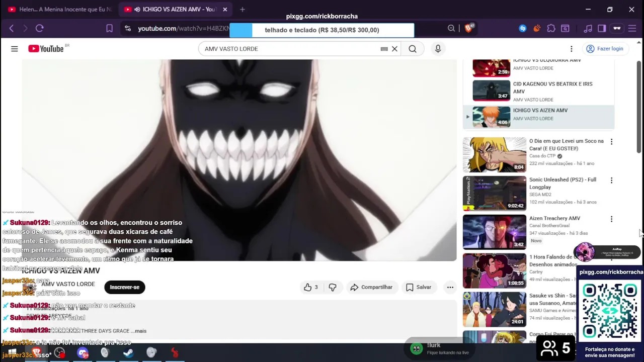Open 1 Hora Falando de video thumbnail

(495, 270)
